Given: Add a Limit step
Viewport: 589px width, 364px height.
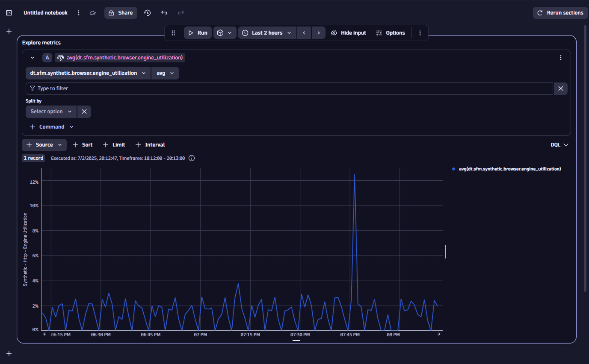Looking at the screenshot, I should click(114, 145).
